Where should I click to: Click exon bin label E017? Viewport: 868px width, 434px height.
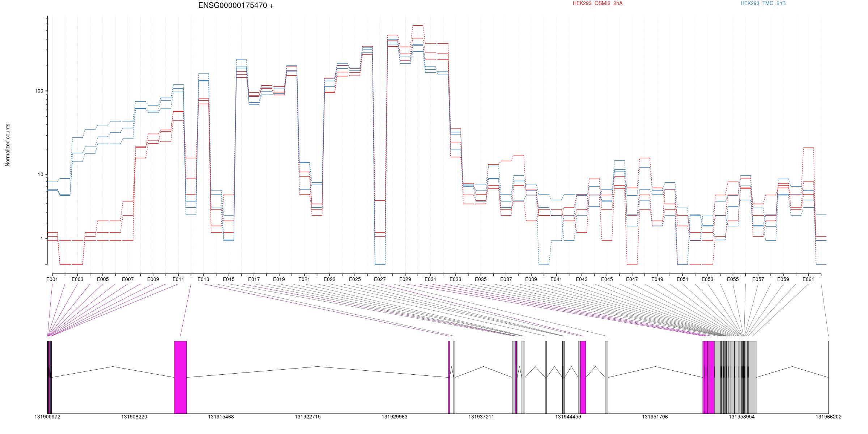pos(254,279)
